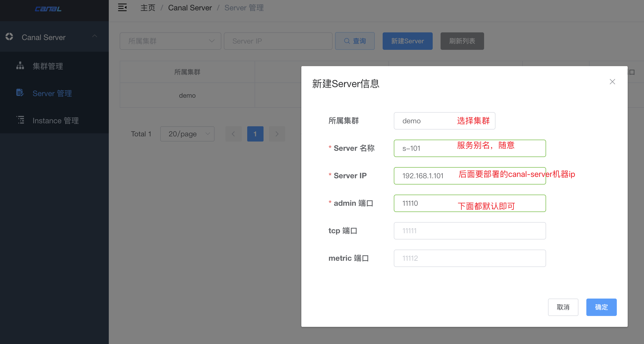Go to 主页 breadcrumb link
This screenshot has height=344, width=644.
coord(148,8)
